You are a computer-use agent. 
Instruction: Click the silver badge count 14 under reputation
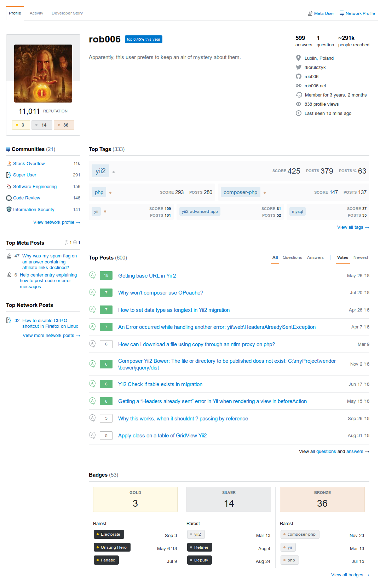coord(42,125)
